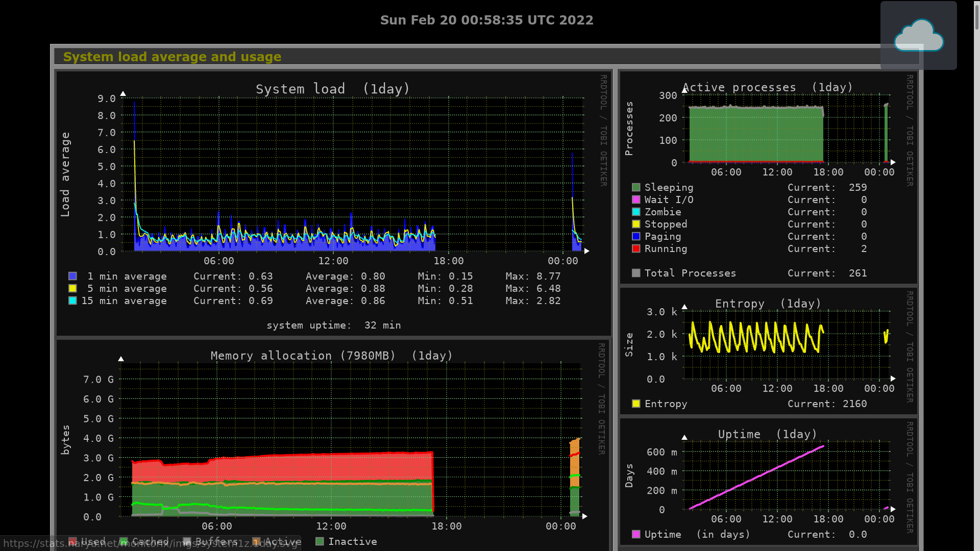
Task: Click the System load average and usage heading
Action: coord(172,57)
